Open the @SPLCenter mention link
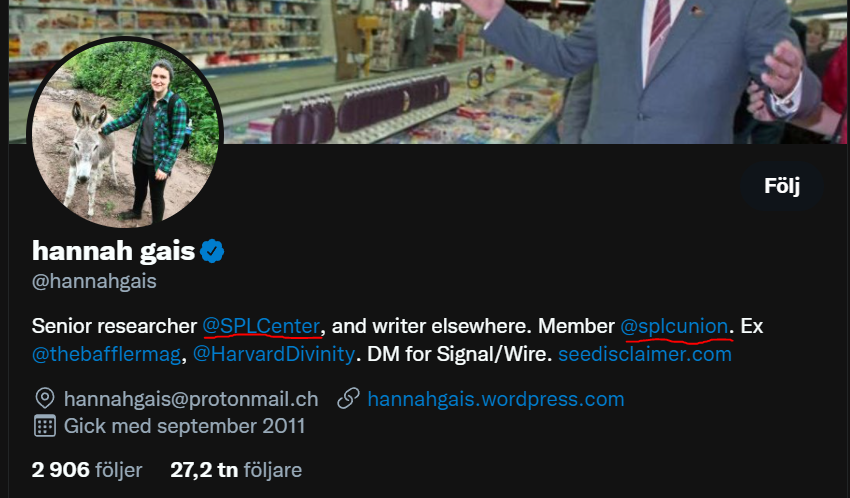This screenshot has width=850, height=498. pos(261,326)
